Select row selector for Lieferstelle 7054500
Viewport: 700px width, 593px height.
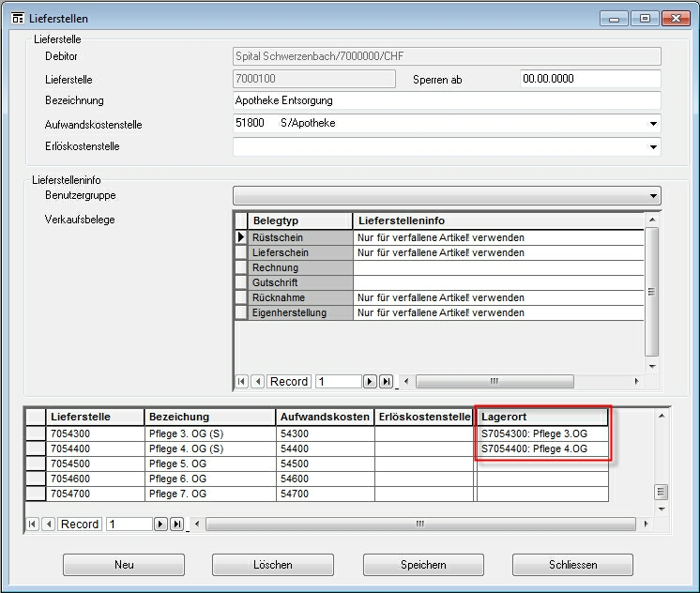coord(36,464)
